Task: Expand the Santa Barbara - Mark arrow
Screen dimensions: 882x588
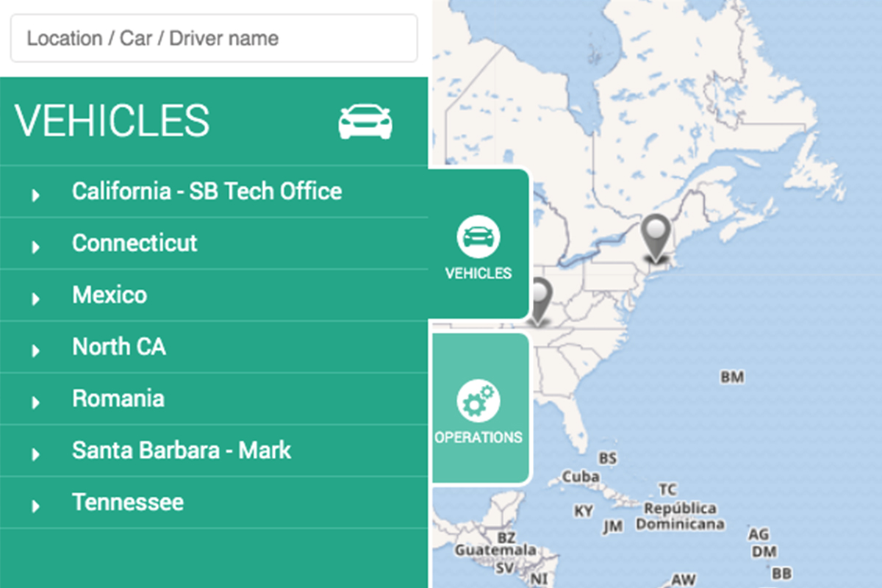Action: click(x=35, y=454)
